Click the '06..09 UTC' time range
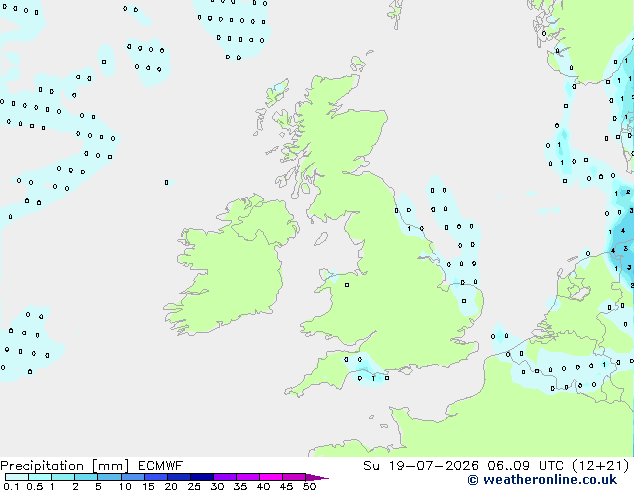 [x=525, y=466]
